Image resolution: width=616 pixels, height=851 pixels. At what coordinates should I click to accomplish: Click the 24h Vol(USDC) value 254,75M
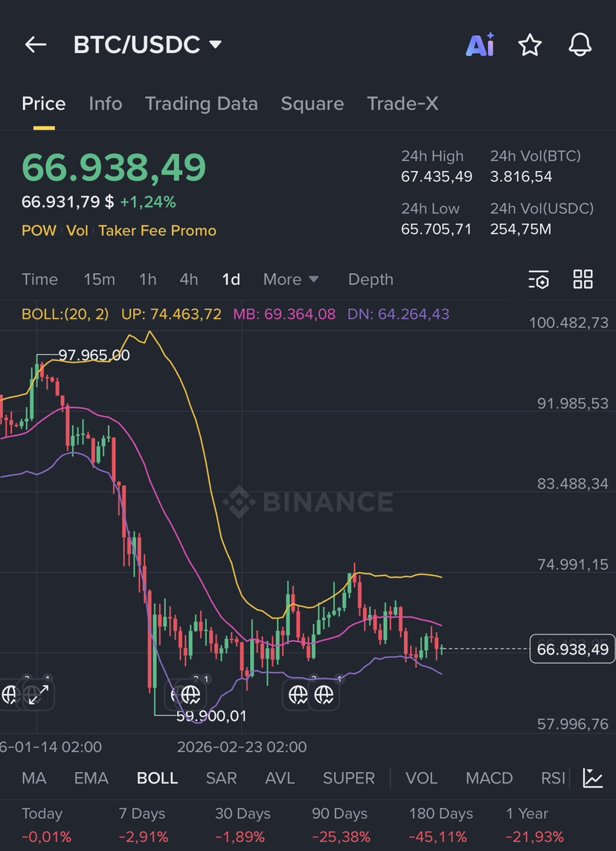[521, 229]
